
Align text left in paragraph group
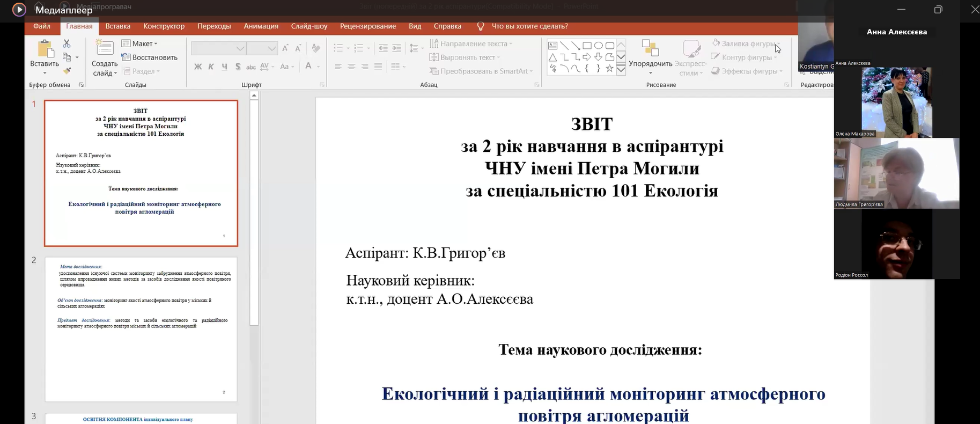338,67
